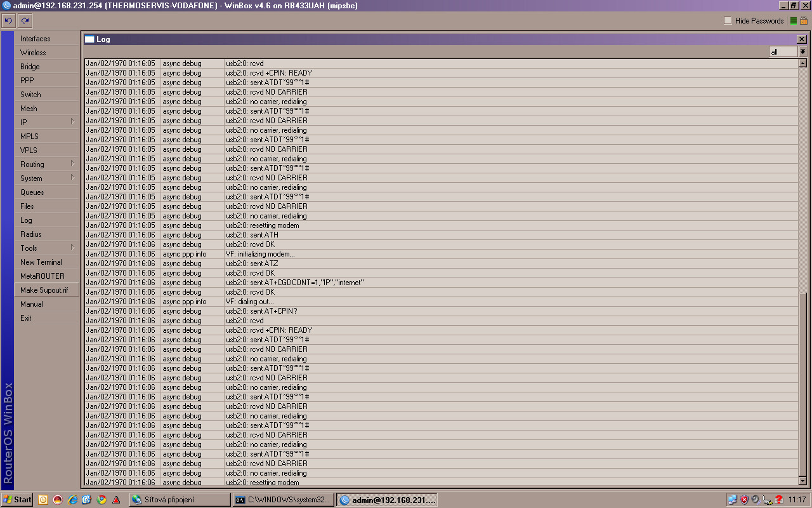Click the taskbar clock showing 11:17
The width and height of the screenshot is (812, 508).
click(x=797, y=500)
